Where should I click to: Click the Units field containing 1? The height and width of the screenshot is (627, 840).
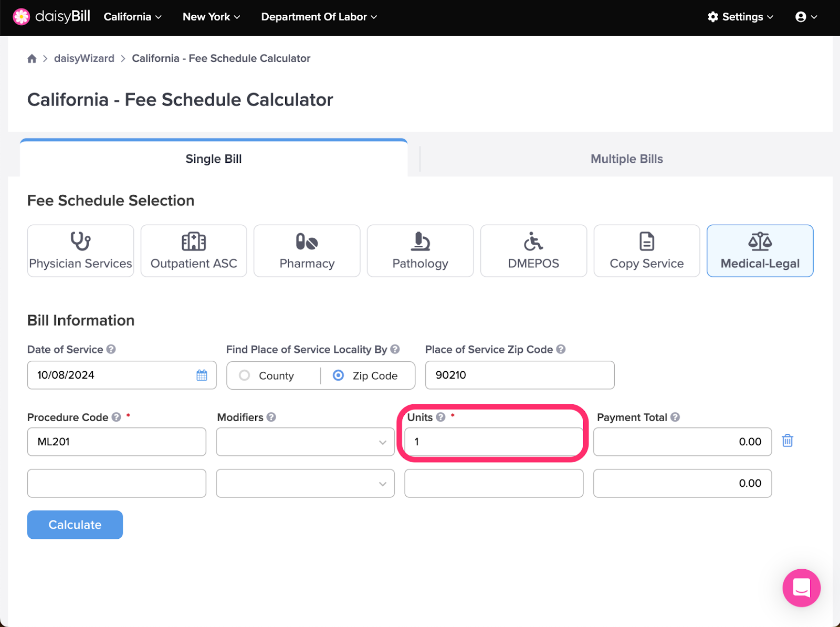coord(493,442)
